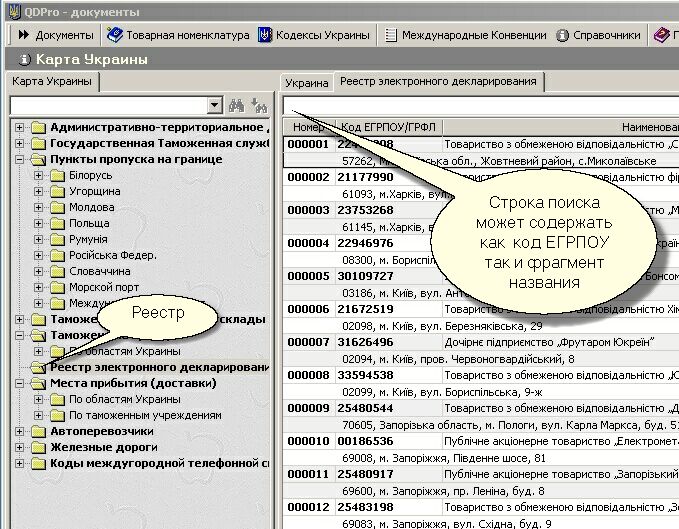Collapse Пункты пропуска на границе node
Screen dimensions: 679x529
(19, 159)
